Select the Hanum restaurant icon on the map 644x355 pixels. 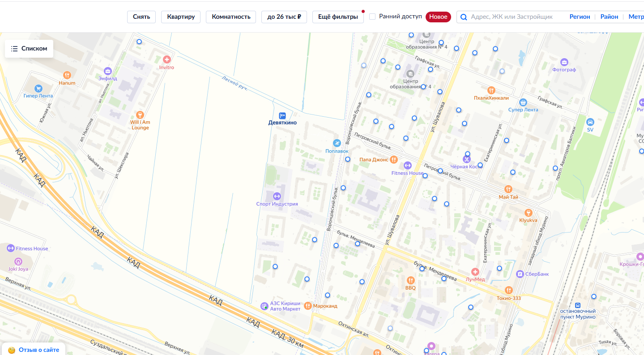(67, 75)
